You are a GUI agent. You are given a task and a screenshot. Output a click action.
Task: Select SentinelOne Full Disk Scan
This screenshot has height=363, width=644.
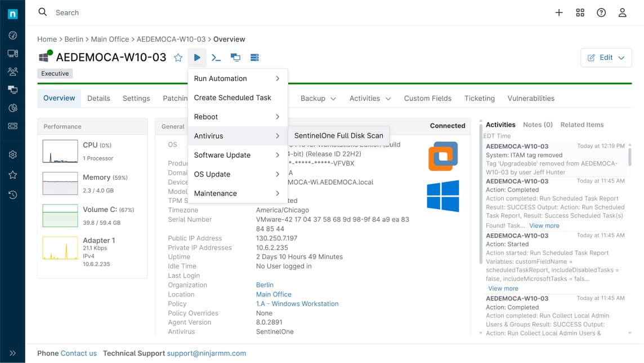point(338,135)
